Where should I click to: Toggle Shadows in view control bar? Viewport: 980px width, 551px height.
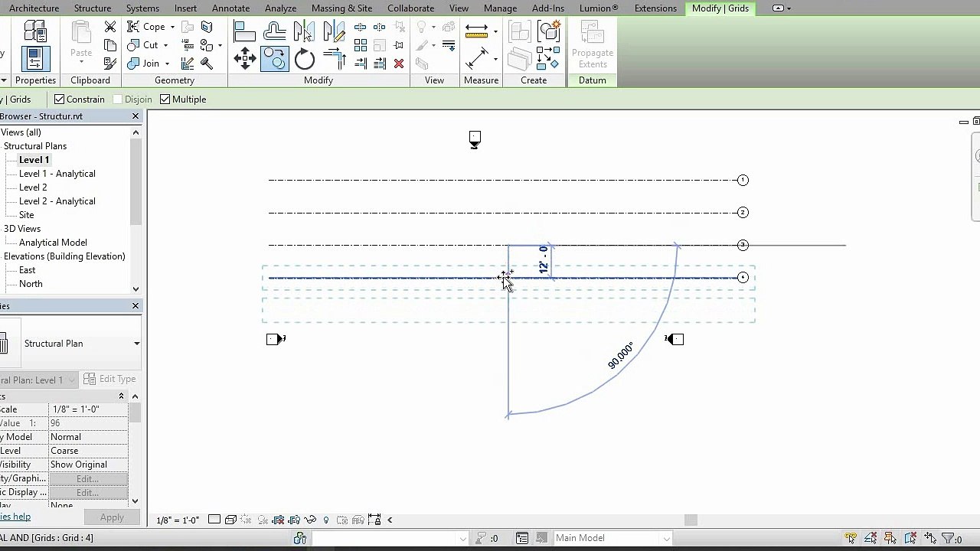263,520
